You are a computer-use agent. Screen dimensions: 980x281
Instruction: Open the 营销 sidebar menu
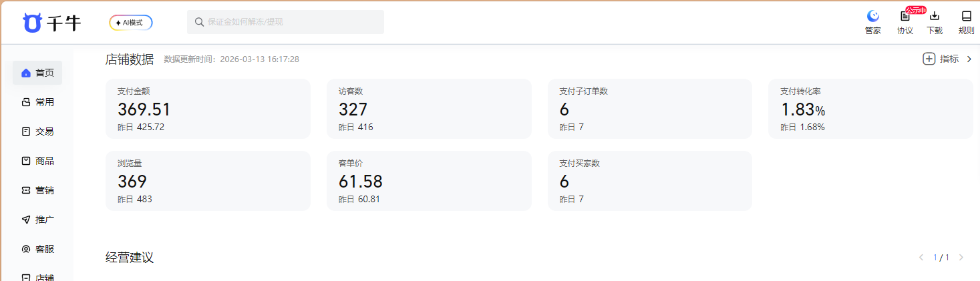[x=37, y=190]
